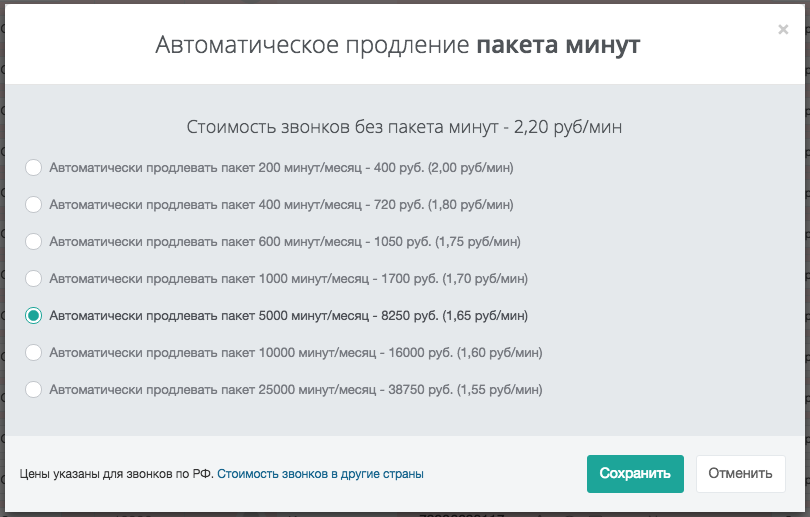This screenshot has height=517, width=810.
Task: Open the Стоимость звонков в другие страны link
Action: tap(320, 474)
